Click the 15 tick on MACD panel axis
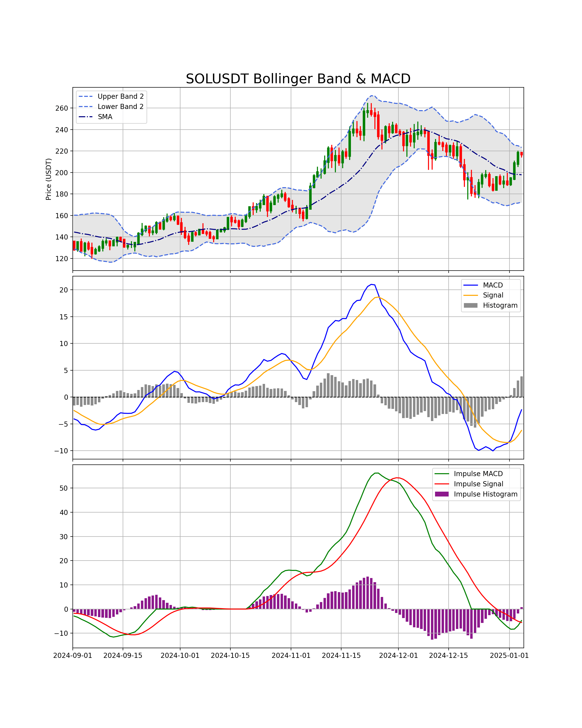The width and height of the screenshot is (582, 728). pos(64,317)
